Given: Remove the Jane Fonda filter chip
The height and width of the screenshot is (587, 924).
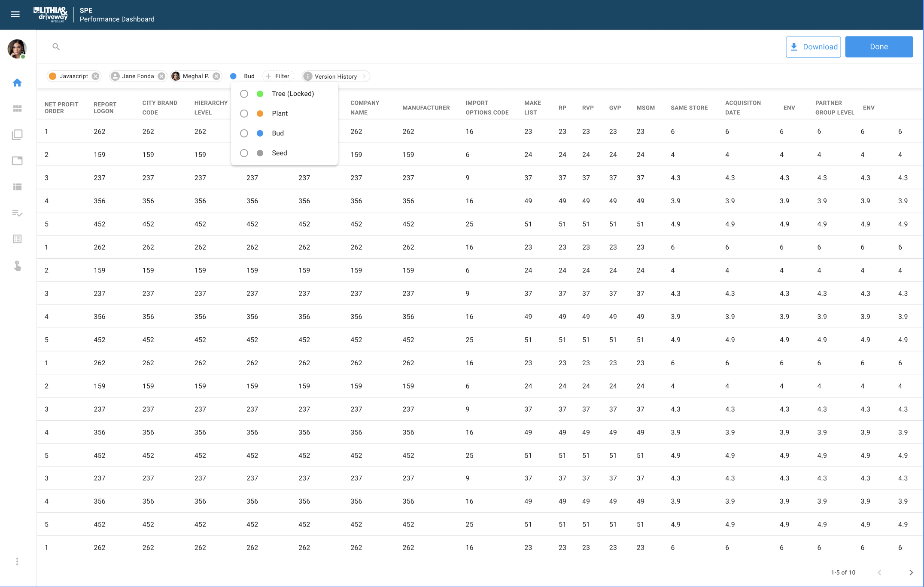Looking at the screenshot, I should click(x=161, y=76).
